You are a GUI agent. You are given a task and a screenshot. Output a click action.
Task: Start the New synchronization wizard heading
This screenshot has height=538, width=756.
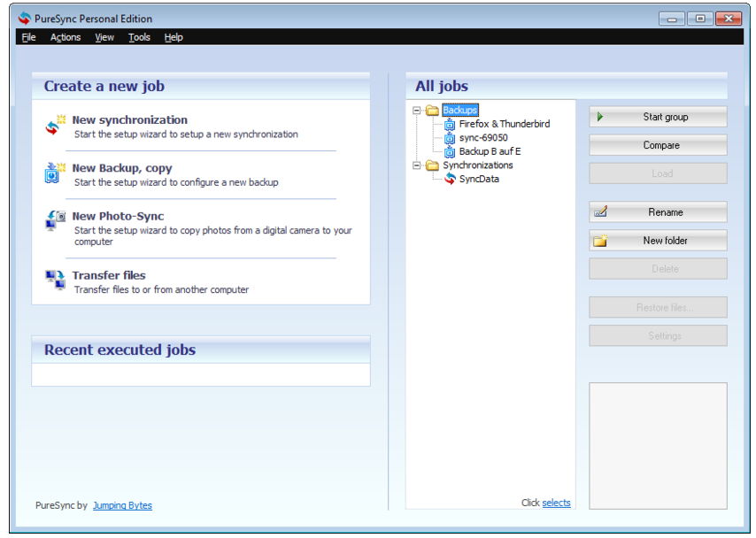pyautogui.click(x=130, y=119)
